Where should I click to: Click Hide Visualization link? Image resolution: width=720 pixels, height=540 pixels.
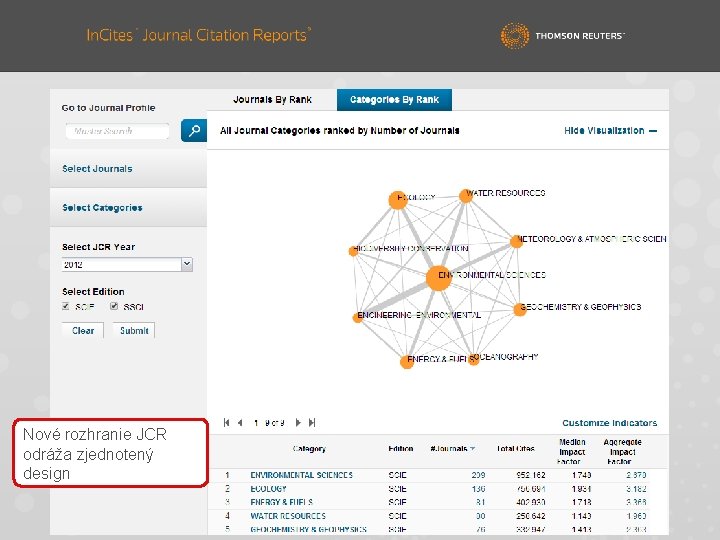tap(610, 131)
